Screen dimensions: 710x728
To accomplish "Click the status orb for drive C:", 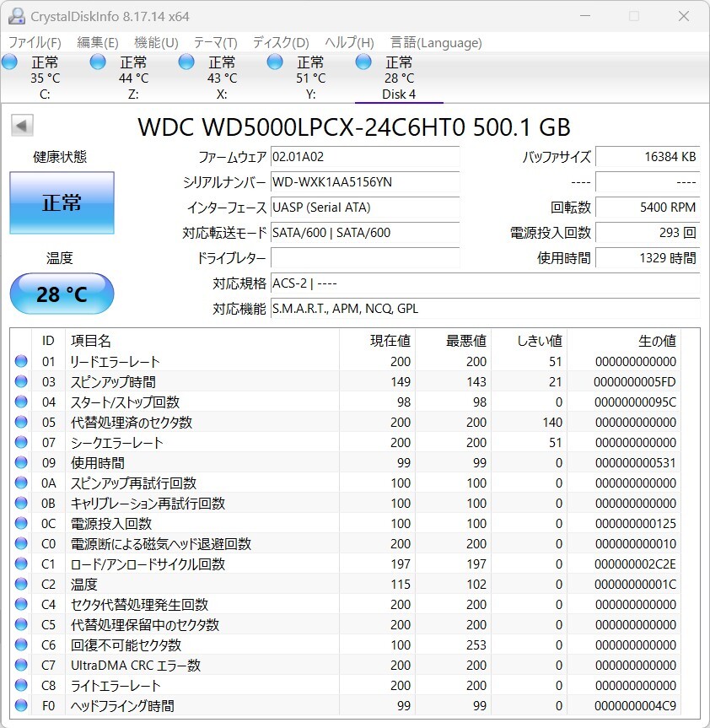I will point(10,62).
